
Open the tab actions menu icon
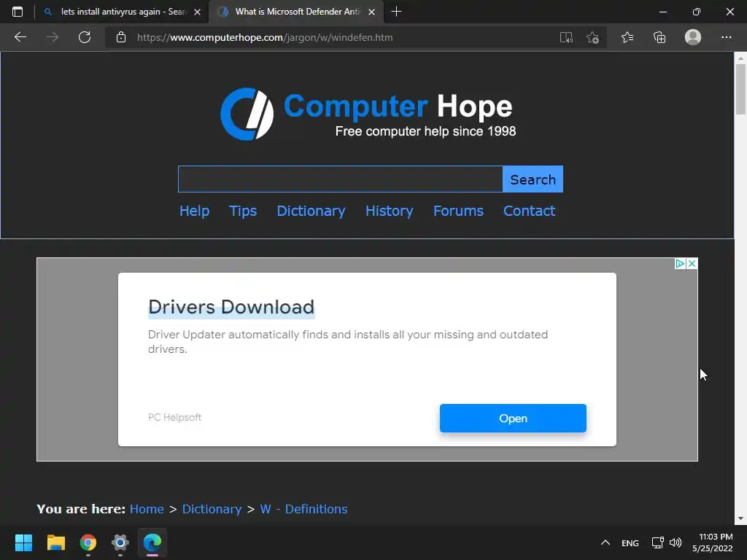(18, 12)
